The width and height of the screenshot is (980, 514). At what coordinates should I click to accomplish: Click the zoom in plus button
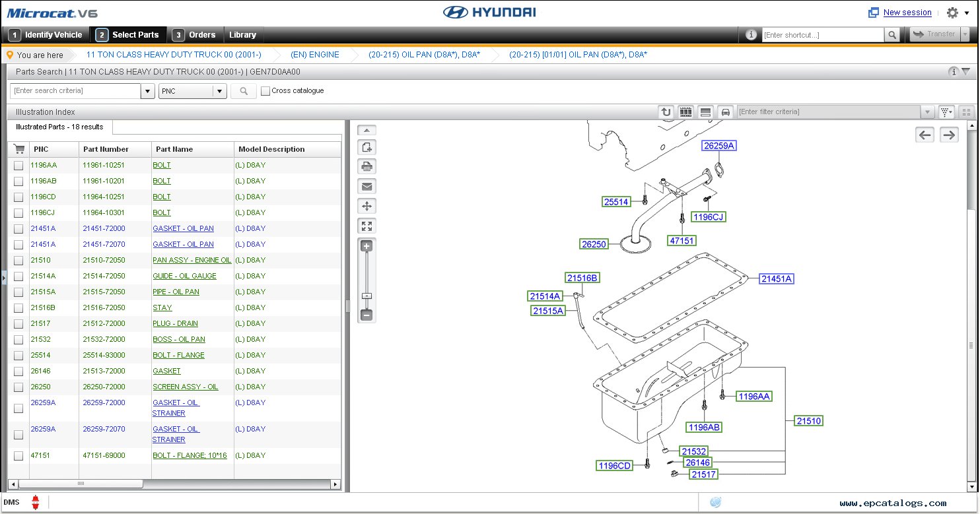coord(367,246)
